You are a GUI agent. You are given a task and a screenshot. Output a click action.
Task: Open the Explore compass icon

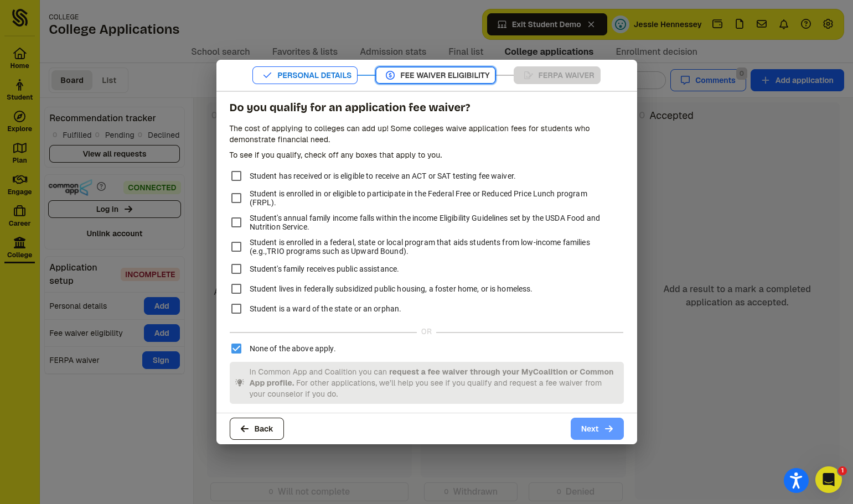pos(19,117)
